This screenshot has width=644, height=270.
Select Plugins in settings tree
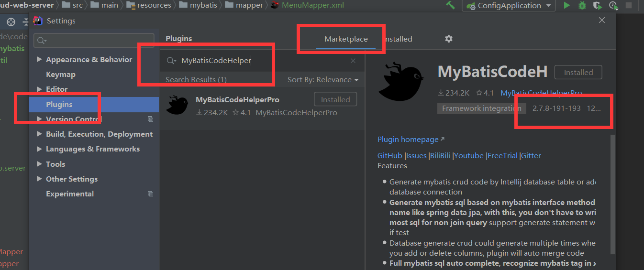coord(94,104)
